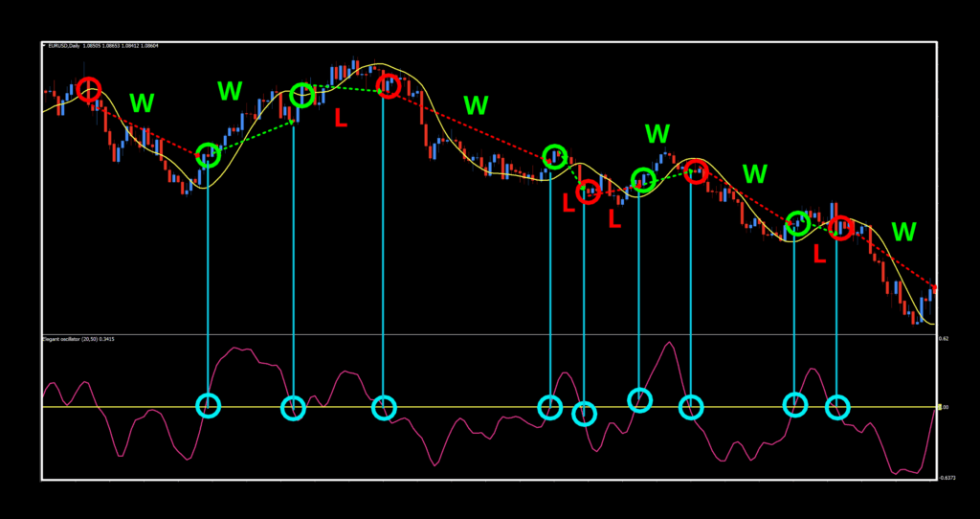Click the last green W label at far right
The width and height of the screenshot is (980, 519).
(903, 232)
